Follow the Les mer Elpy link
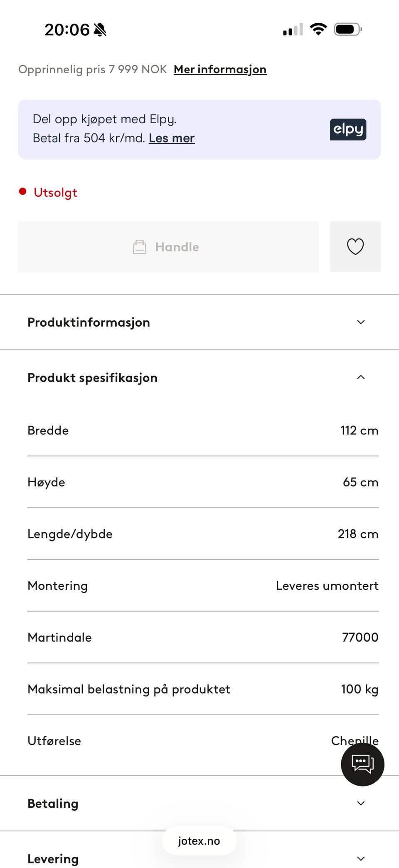 [172, 138]
